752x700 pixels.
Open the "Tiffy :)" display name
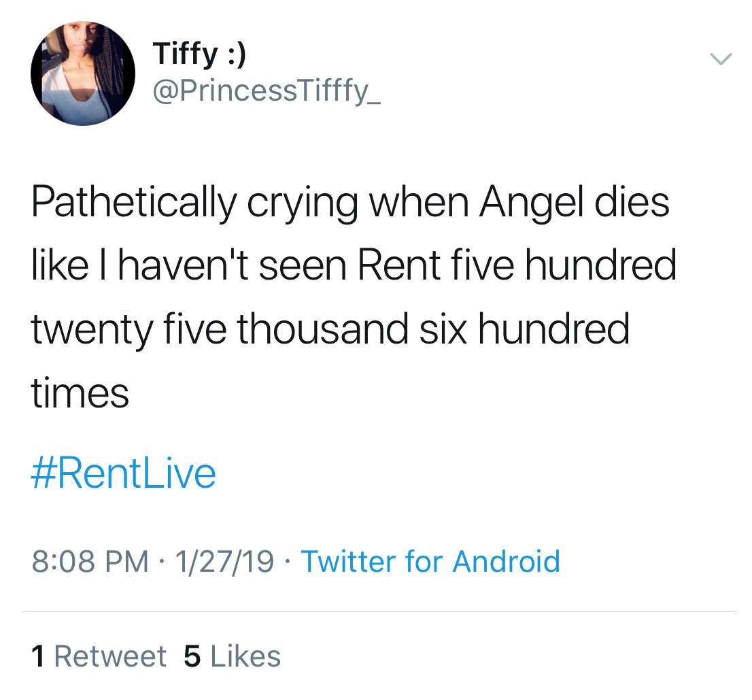199,54
